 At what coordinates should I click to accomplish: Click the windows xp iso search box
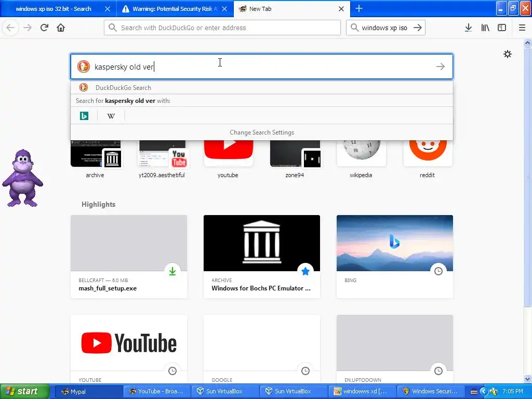point(386,28)
